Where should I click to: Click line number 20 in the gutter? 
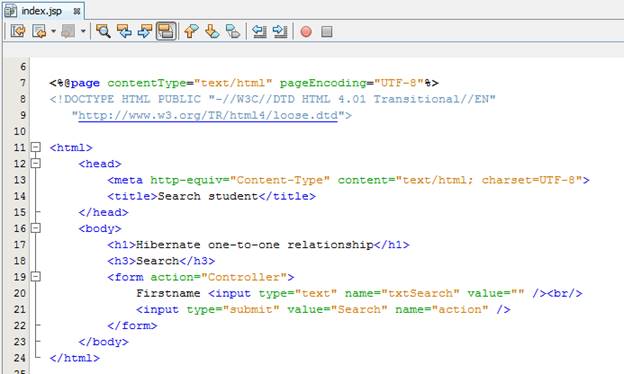pos(20,293)
